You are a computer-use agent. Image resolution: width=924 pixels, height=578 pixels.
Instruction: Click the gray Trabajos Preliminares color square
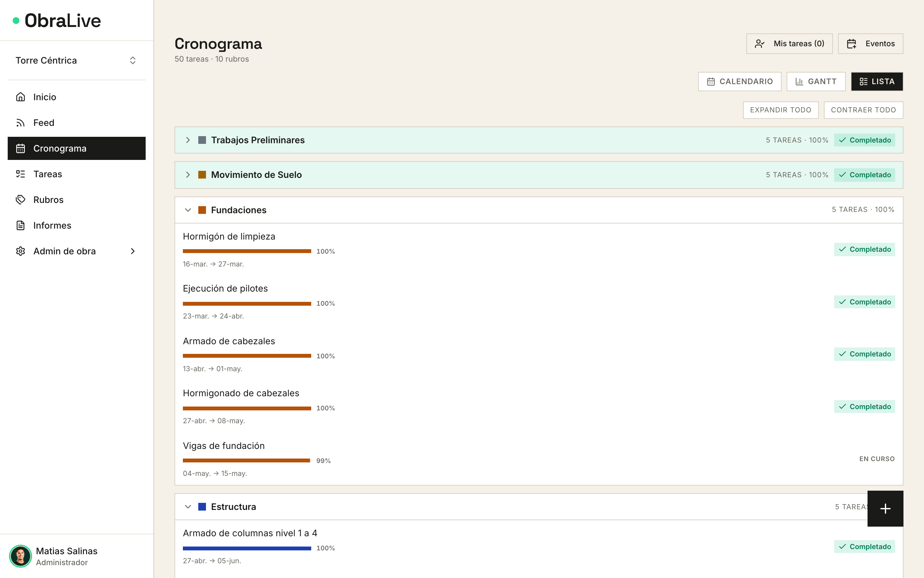coord(202,140)
